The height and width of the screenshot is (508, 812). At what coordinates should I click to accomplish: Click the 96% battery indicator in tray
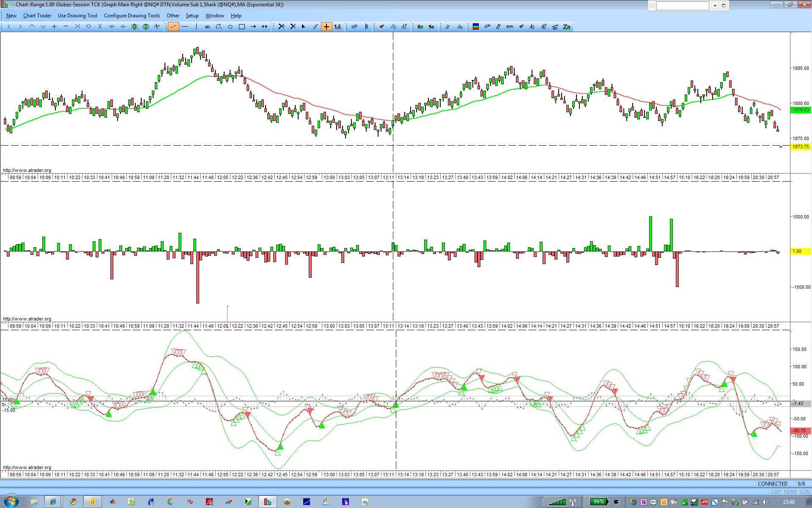(x=599, y=502)
